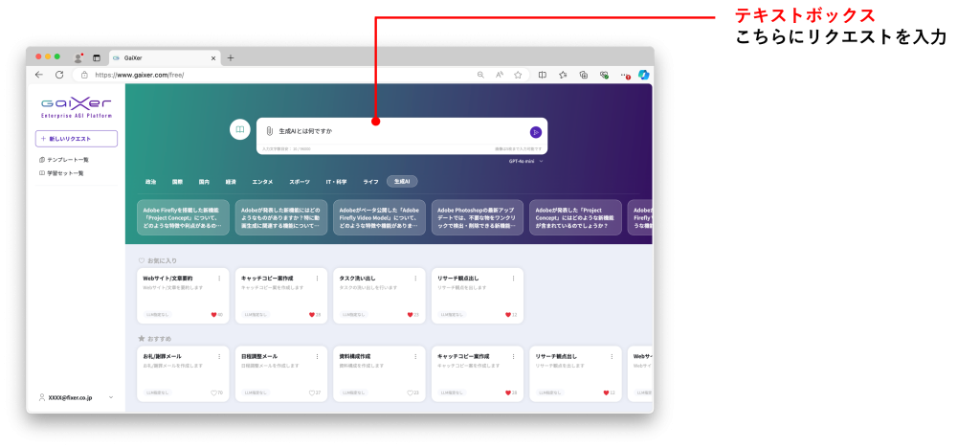Switch to the IT・科学 category tab
Viewport: 980px width, 448px height.
pyautogui.click(x=337, y=181)
